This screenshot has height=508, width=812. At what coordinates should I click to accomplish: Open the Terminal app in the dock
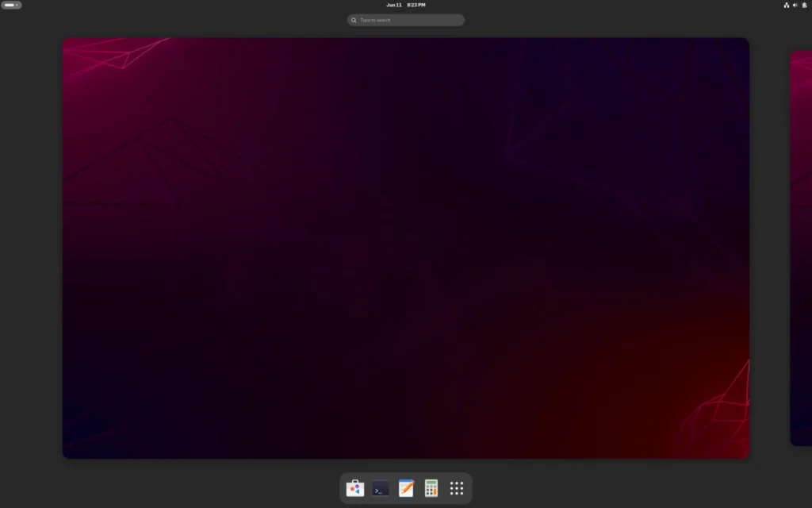coord(381,488)
